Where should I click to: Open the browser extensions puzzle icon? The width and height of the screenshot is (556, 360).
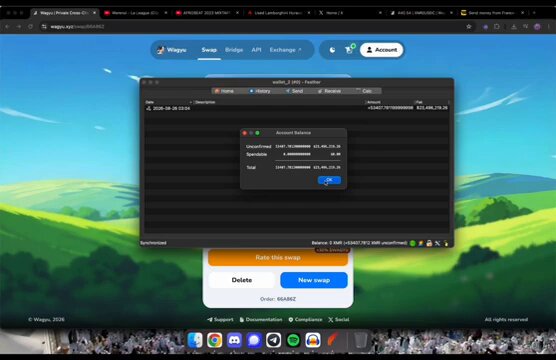point(496,27)
